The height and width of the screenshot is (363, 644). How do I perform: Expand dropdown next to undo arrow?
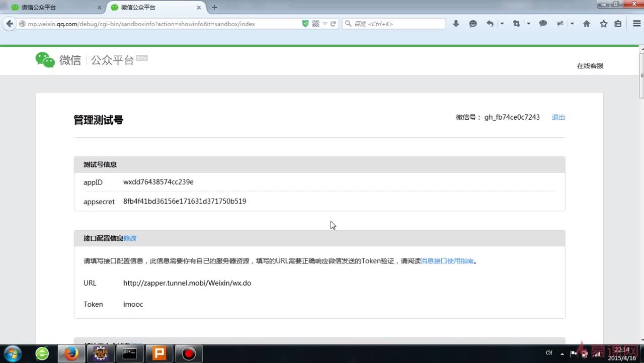(502, 24)
